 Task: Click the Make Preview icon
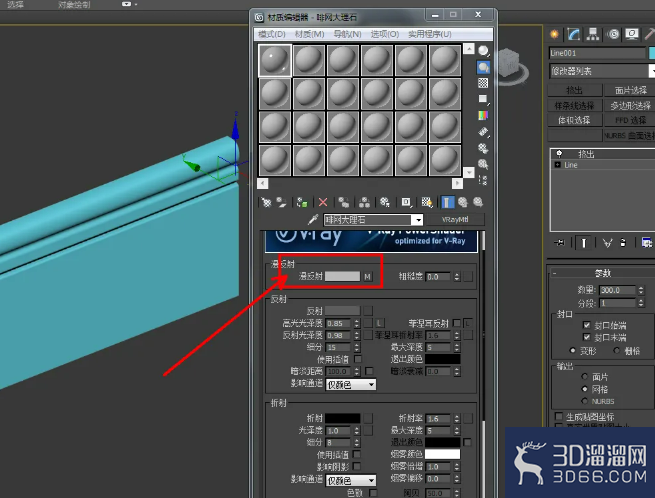[x=483, y=132]
